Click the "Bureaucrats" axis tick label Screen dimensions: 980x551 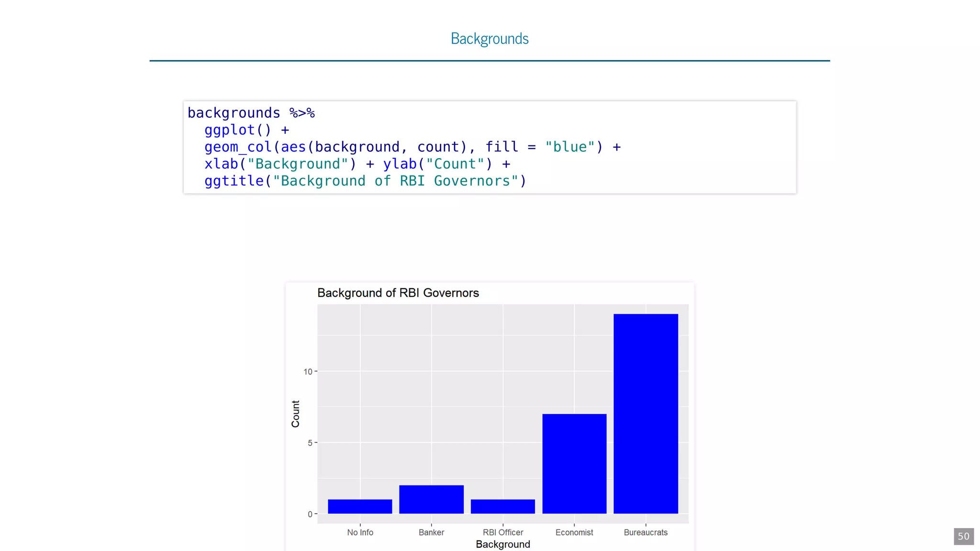646,532
